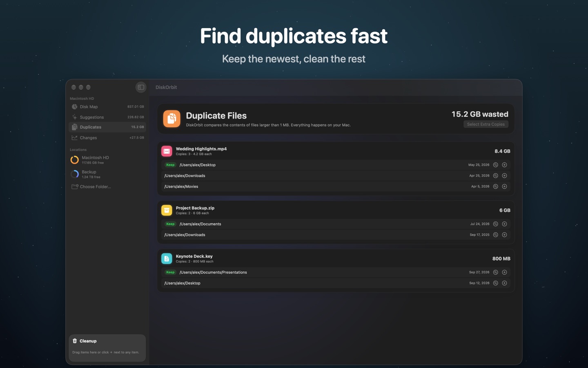The image size is (588, 368).
Task: Click the Cleanup drop area
Action: point(107,348)
